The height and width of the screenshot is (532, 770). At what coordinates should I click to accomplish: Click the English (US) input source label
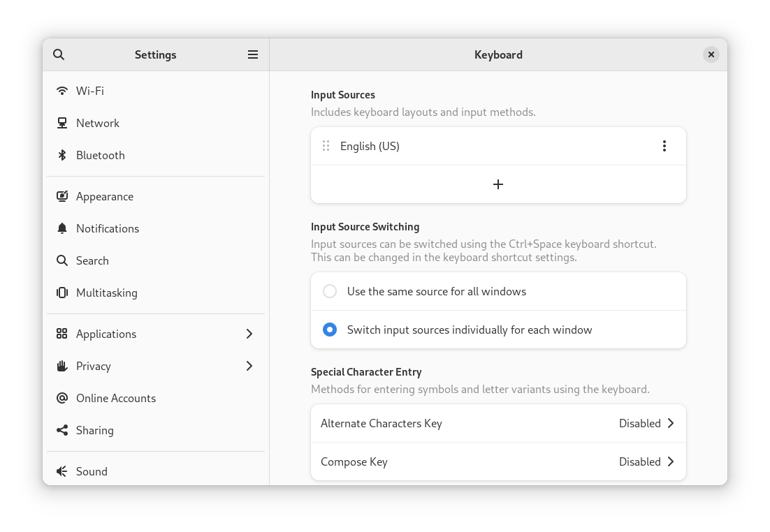coord(370,146)
